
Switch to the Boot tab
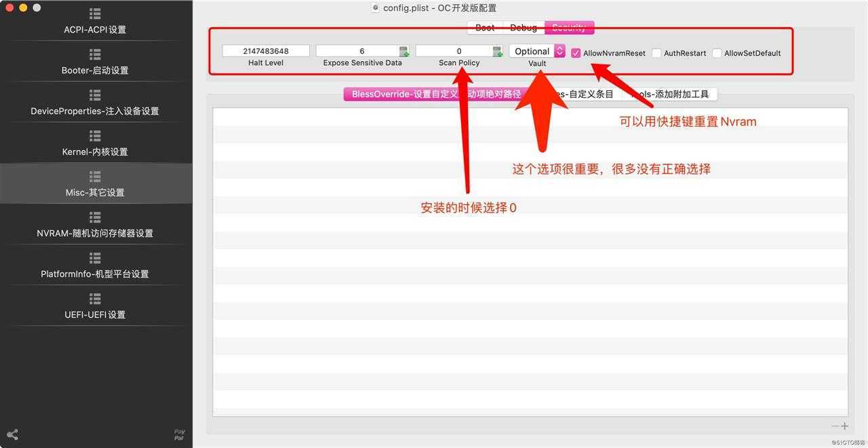point(485,28)
